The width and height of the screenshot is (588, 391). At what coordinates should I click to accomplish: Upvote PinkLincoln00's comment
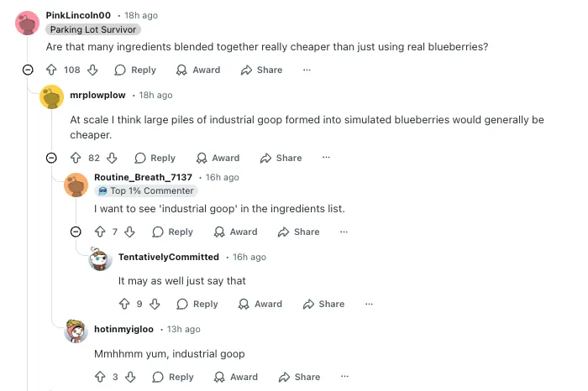[51, 70]
